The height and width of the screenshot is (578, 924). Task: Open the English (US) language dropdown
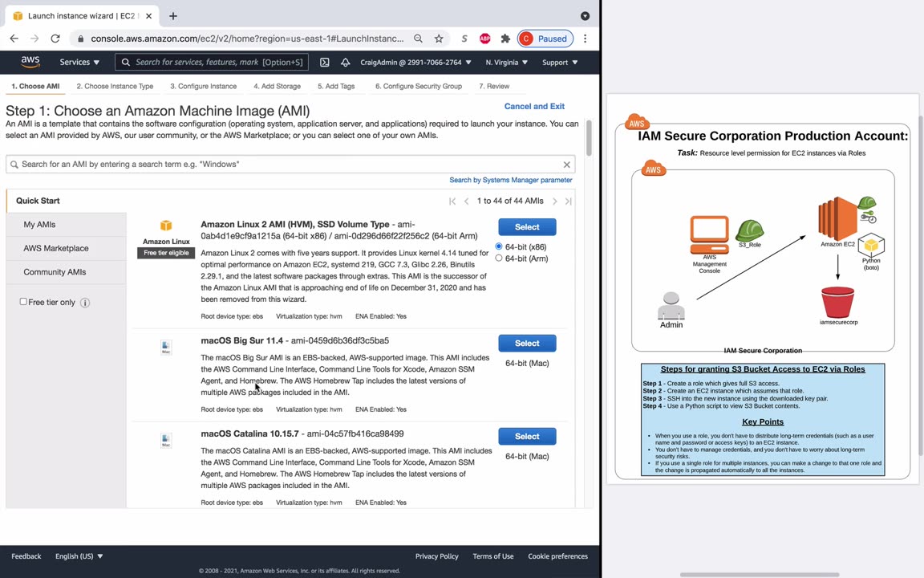79,556
